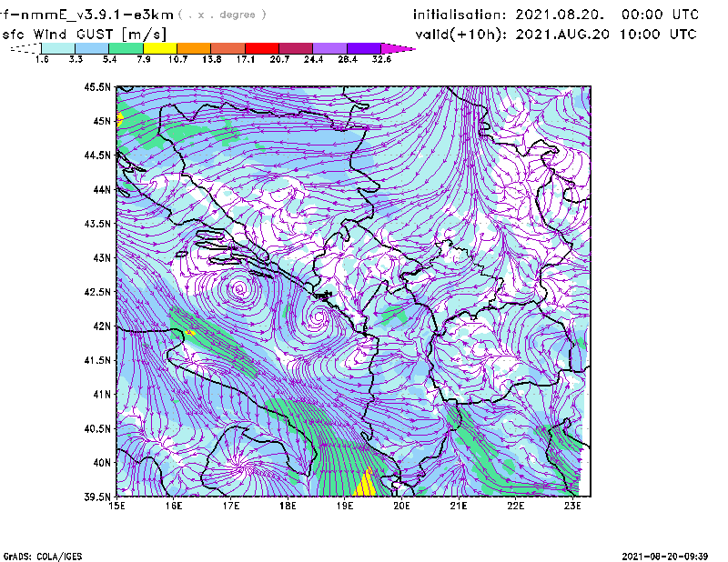Click the "sfc Wind GUST [m/s]" title
728x562 pixels.
[84, 35]
